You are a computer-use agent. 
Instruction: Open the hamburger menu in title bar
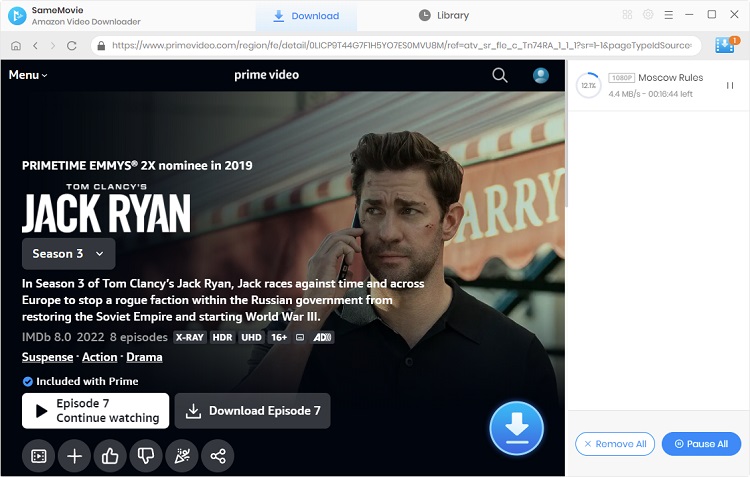click(669, 15)
